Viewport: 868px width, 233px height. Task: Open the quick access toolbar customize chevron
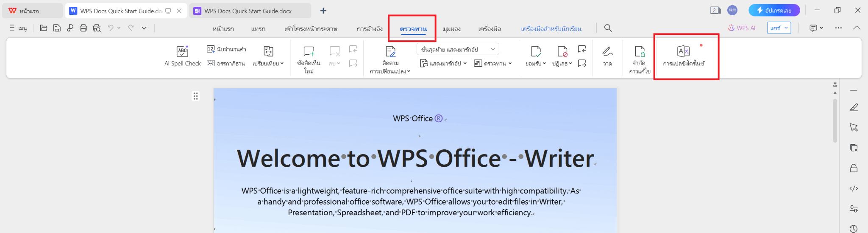coord(144,28)
